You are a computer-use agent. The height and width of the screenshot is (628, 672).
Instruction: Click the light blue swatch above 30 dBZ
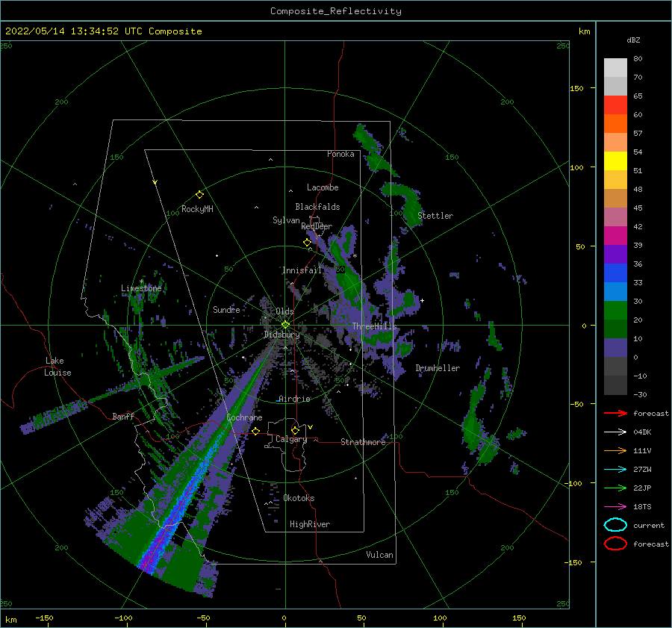coord(615,291)
